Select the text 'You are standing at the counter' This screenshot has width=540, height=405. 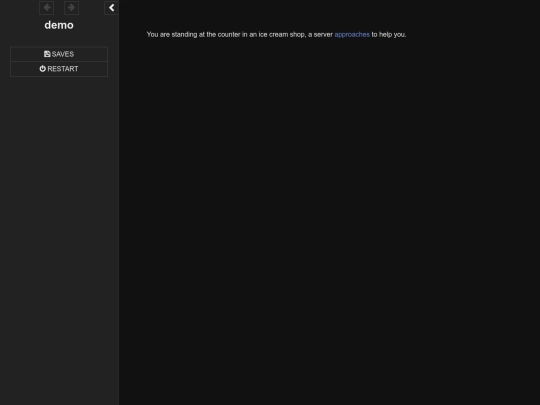194,34
